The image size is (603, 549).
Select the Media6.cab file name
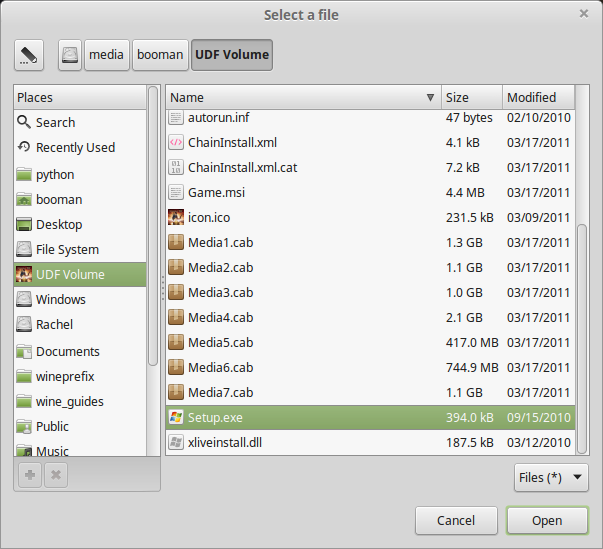tap(220, 368)
